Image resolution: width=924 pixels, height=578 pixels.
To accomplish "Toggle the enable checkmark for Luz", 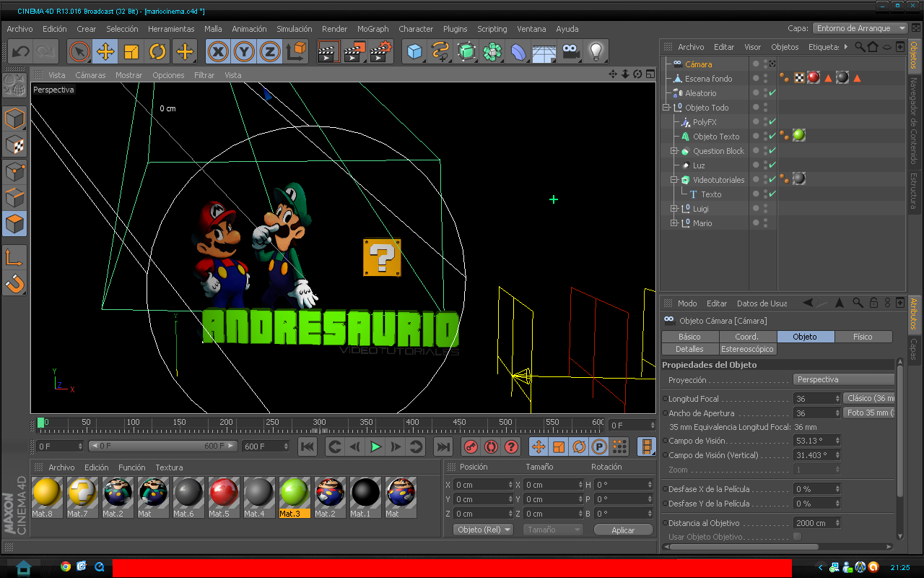I will (x=772, y=165).
